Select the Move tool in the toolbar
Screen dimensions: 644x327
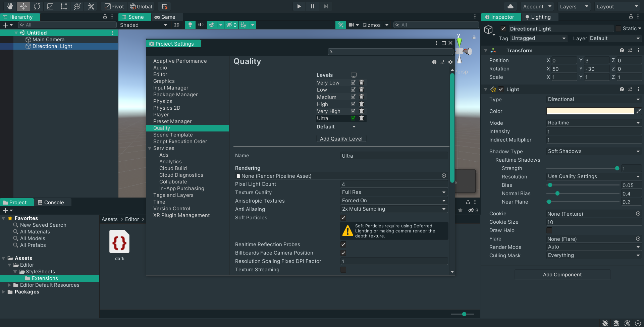pos(23,6)
